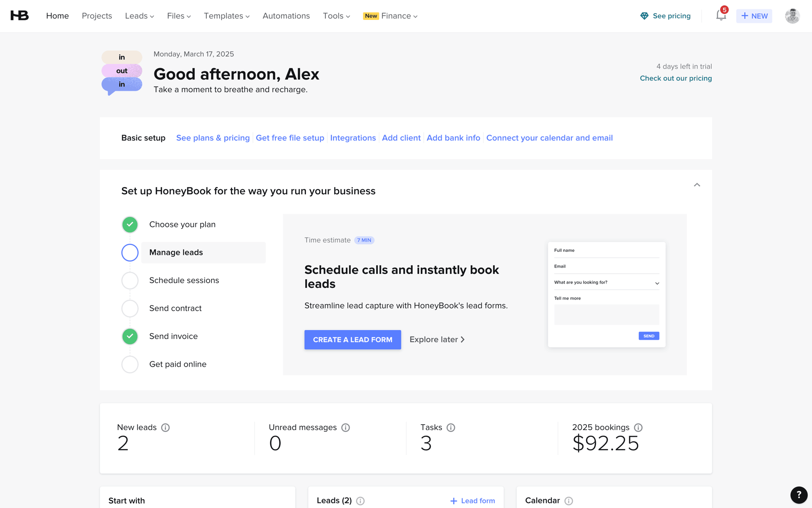
Task: Select the Send contract step circle
Action: point(130,308)
